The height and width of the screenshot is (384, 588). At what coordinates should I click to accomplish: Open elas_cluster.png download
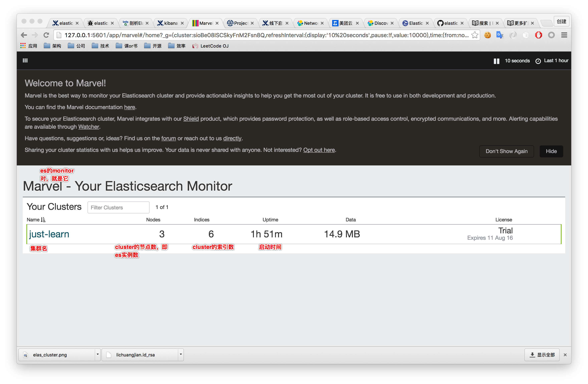pos(57,355)
